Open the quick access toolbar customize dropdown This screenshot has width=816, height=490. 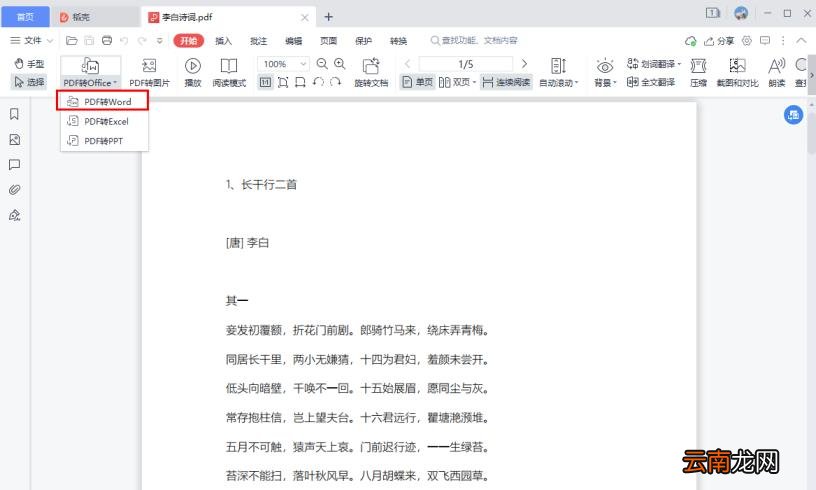160,40
